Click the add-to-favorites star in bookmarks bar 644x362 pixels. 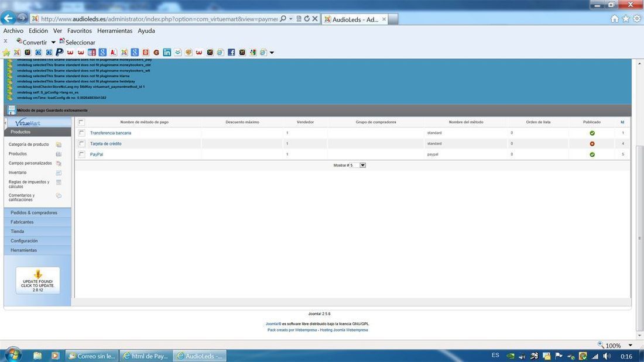(6, 52)
